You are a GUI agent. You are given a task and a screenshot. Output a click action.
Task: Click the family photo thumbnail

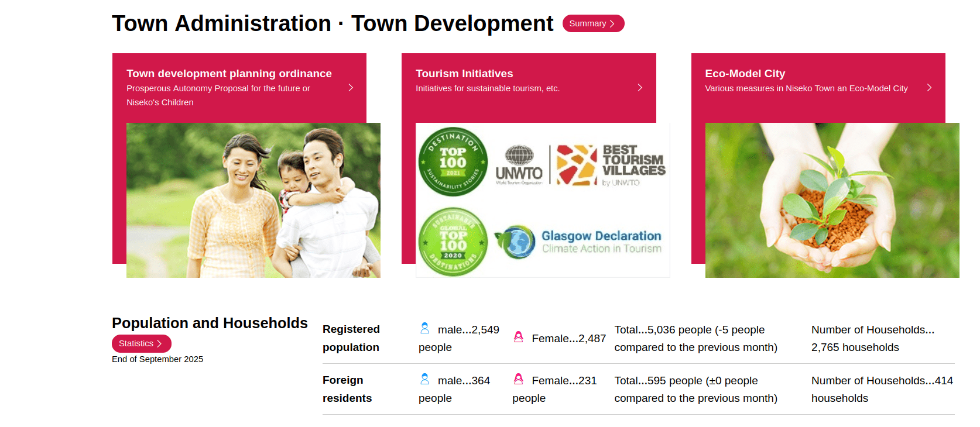point(253,200)
